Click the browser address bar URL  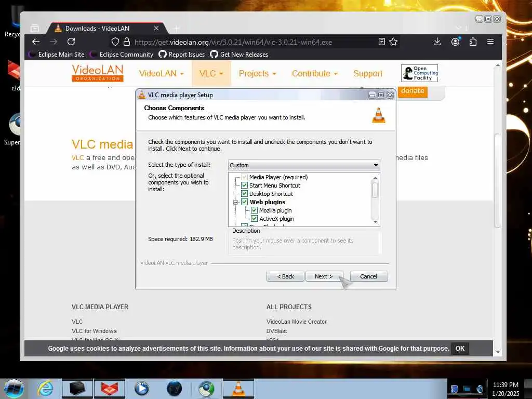pos(233,42)
